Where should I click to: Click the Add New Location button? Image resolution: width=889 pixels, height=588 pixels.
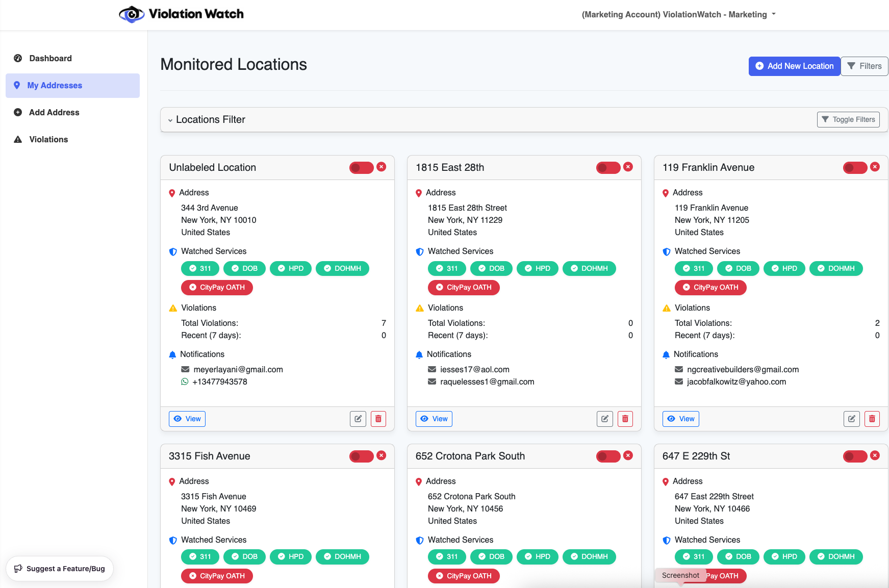(x=794, y=66)
